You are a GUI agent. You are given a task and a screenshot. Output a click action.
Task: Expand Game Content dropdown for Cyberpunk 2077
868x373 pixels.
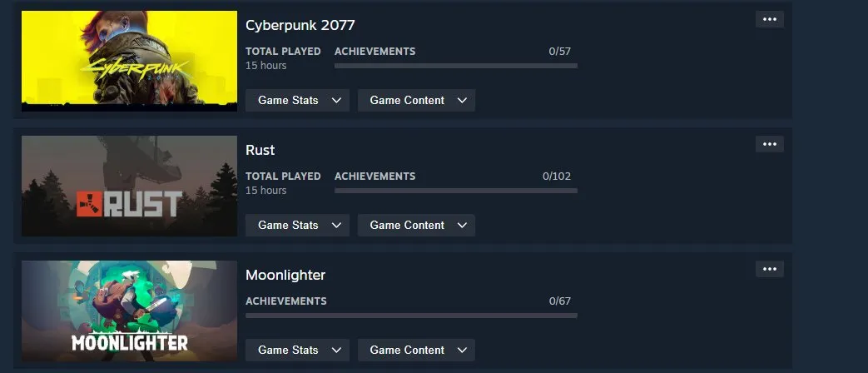click(416, 100)
